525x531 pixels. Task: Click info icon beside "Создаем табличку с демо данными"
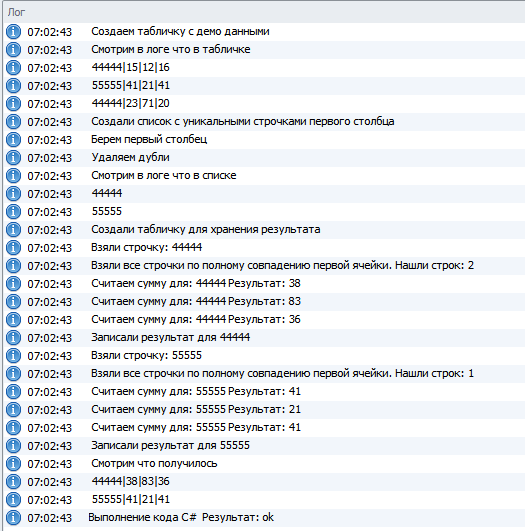14,32
